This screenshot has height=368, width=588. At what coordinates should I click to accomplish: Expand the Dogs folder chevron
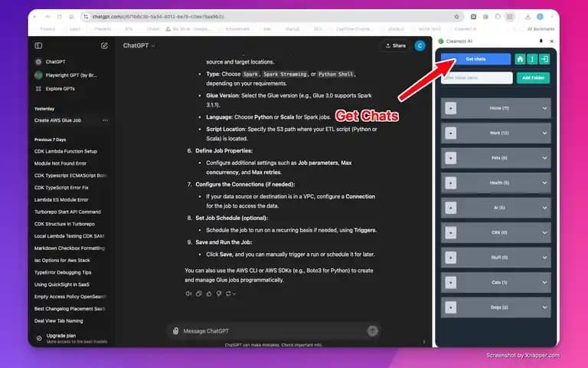544,307
